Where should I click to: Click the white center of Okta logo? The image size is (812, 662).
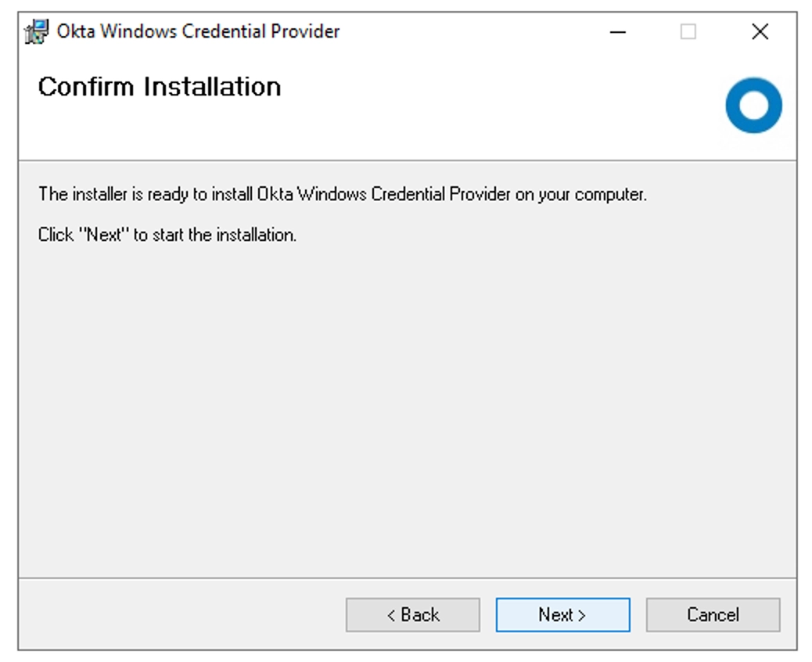pyautogui.click(x=753, y=105)
